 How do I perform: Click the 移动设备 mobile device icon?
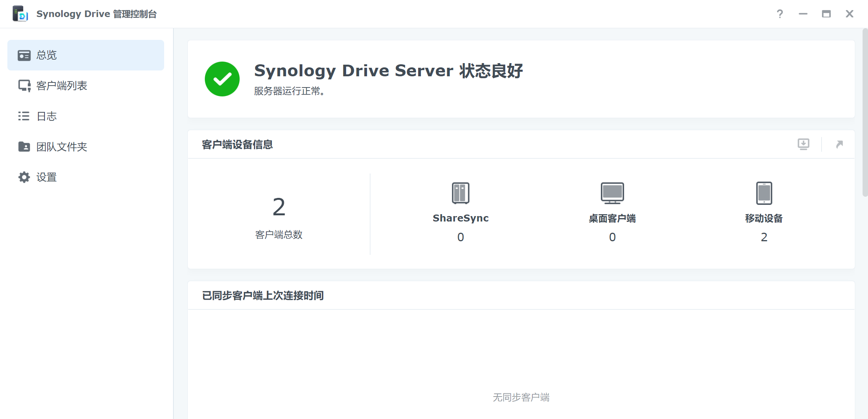coord(764,193)
